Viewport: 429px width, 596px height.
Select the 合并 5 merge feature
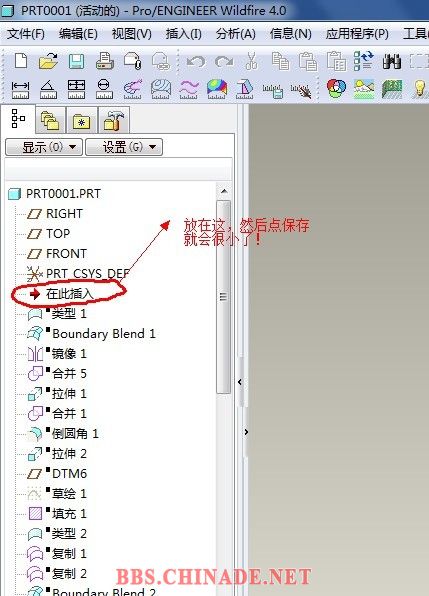pos(57,374)
